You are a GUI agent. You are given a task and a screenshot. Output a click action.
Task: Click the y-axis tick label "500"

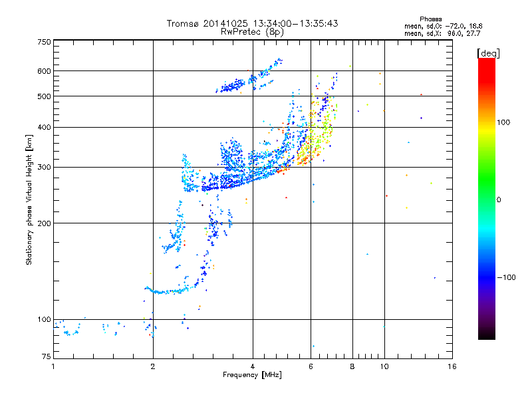[44, 96]
